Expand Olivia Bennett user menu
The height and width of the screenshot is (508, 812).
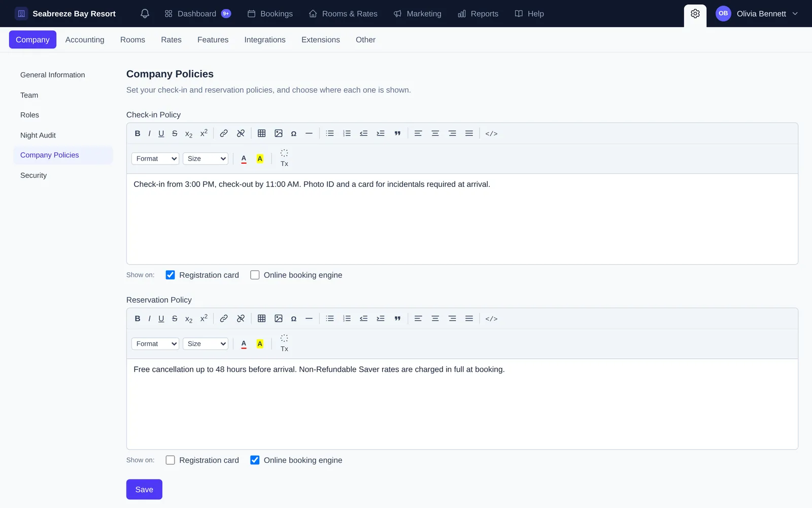757,14
